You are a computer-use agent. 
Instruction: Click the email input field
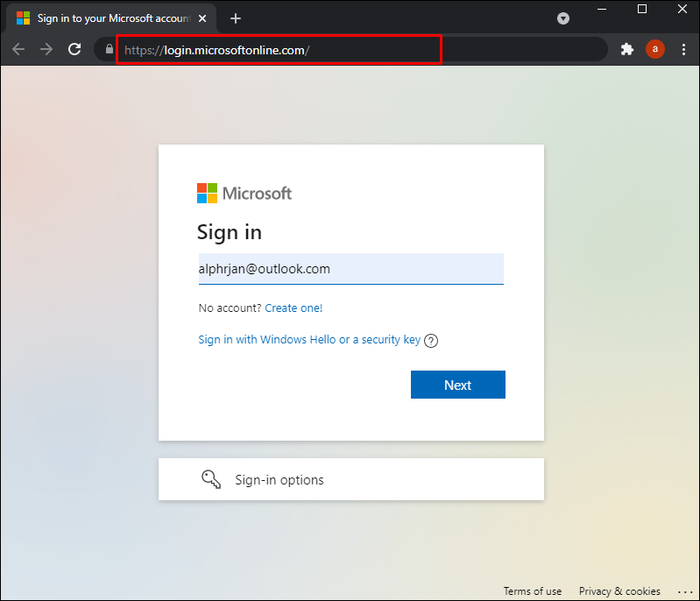coord(351,269)
